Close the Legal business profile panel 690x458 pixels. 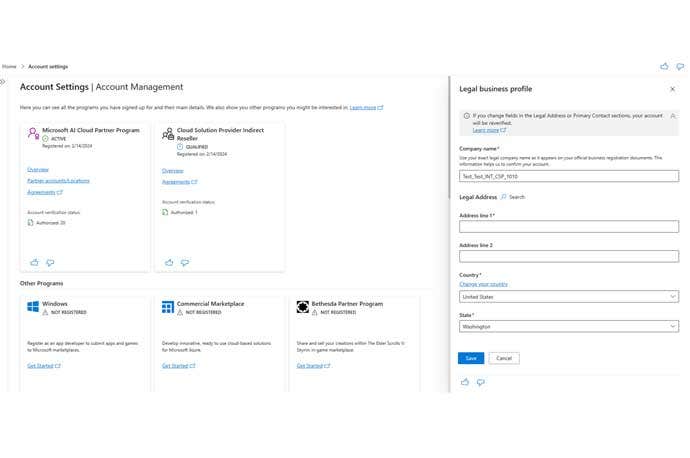coord(672,89)
